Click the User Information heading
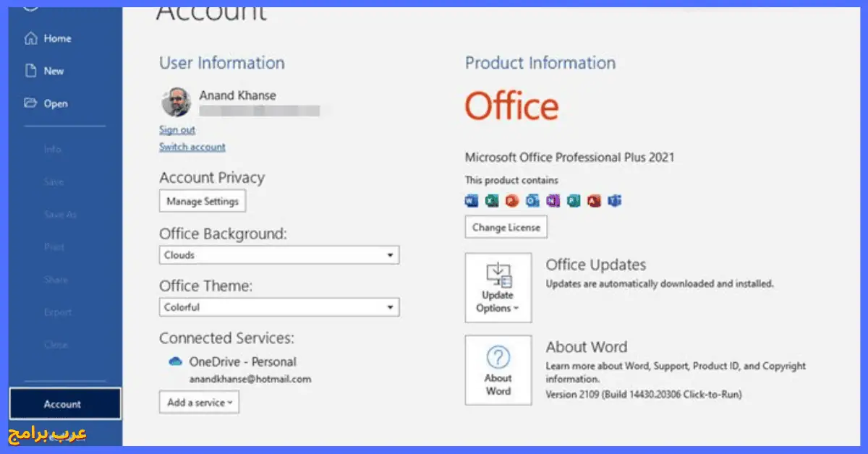Image resolution: width=868 pixels, height=454 pixels. tap(222, 63)
